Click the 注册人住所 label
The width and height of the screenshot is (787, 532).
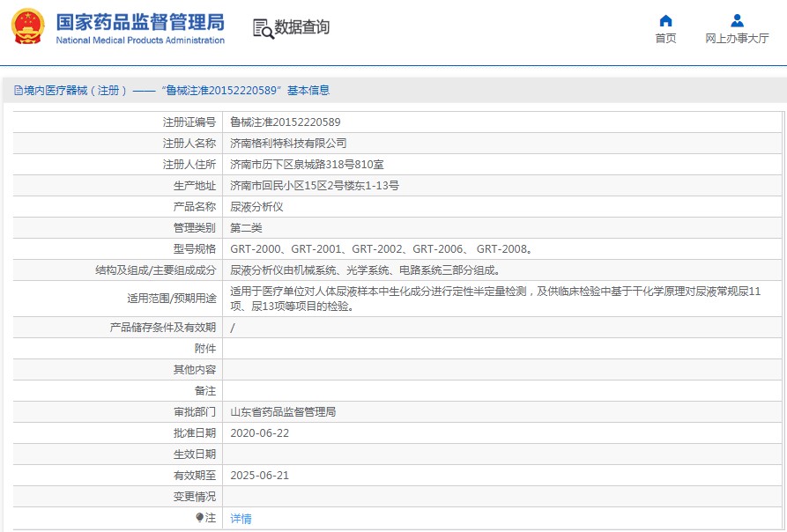[189, 165]
